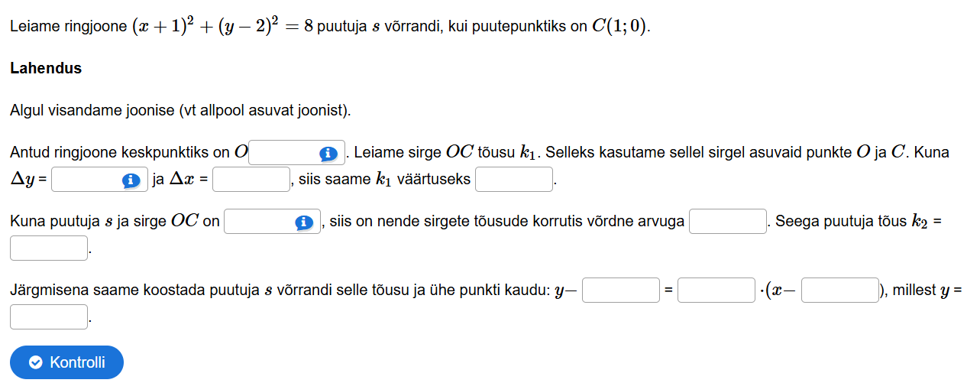Click info icon in Δy field
This screenshot has width=980, height=383.
tap(131, 180)
